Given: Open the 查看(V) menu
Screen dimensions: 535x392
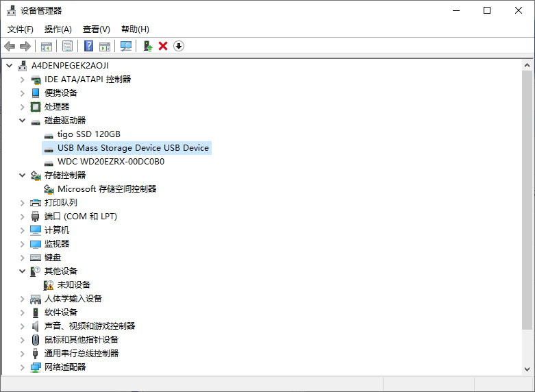Looking at the screenshot, I should point(97,29).
